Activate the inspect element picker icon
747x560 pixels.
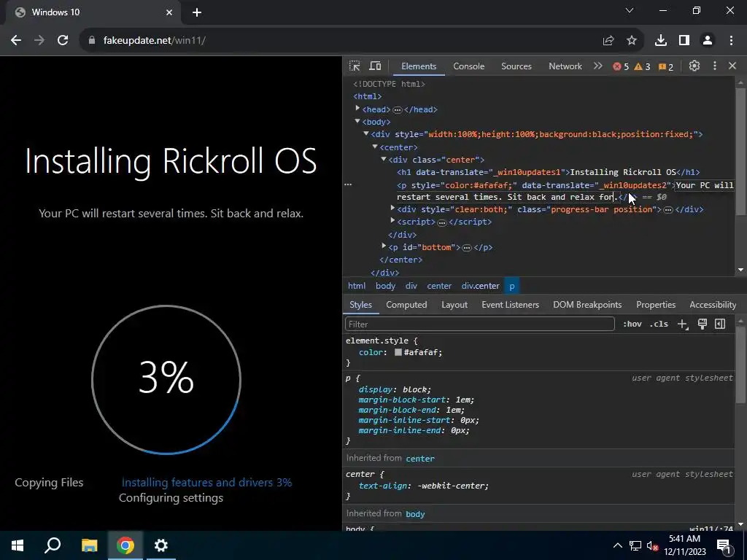click(x=355, y=66)
